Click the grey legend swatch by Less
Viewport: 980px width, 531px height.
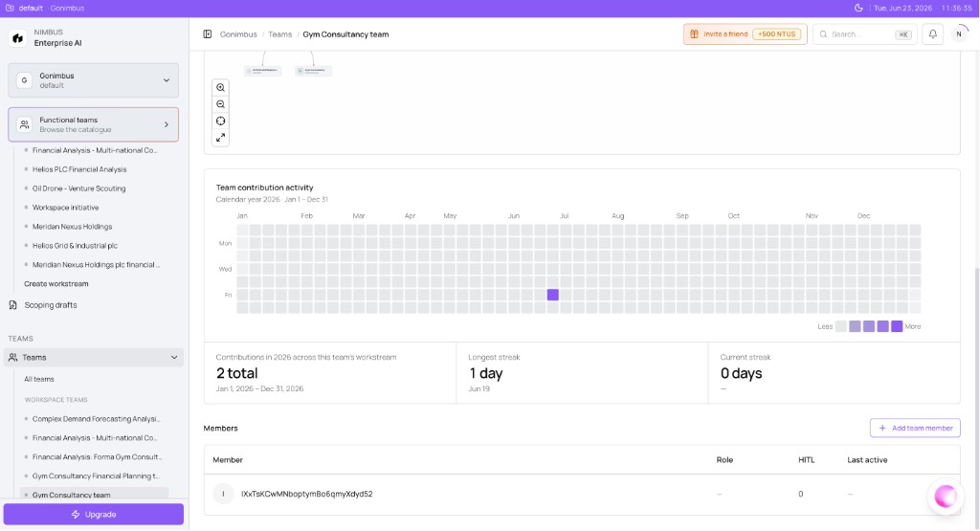tap(841, 326)
